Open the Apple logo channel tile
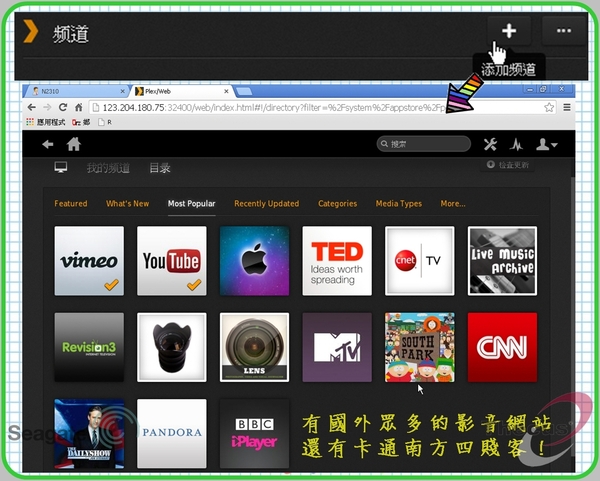The width and height of the screenshot is (600, 481). click(254, 261)
